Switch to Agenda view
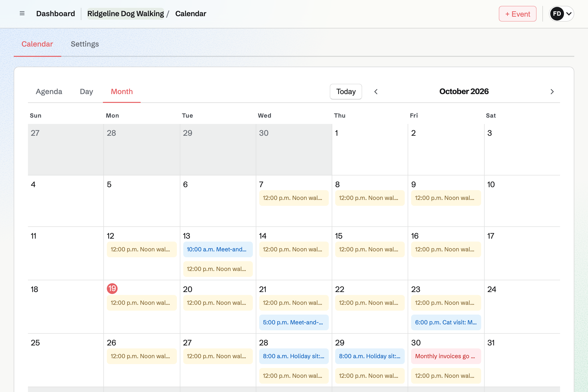Viewport: 588px width, 392px height. 49,91
